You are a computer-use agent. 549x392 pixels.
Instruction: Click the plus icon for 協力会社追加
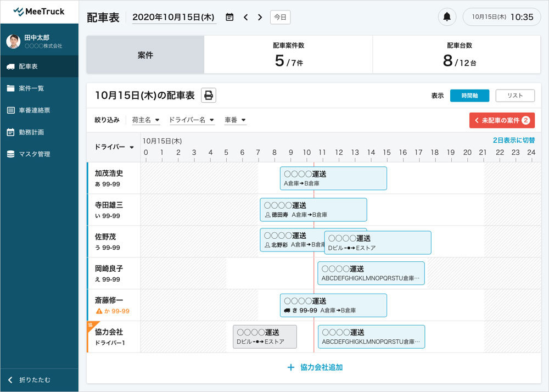tap(291, 367)
